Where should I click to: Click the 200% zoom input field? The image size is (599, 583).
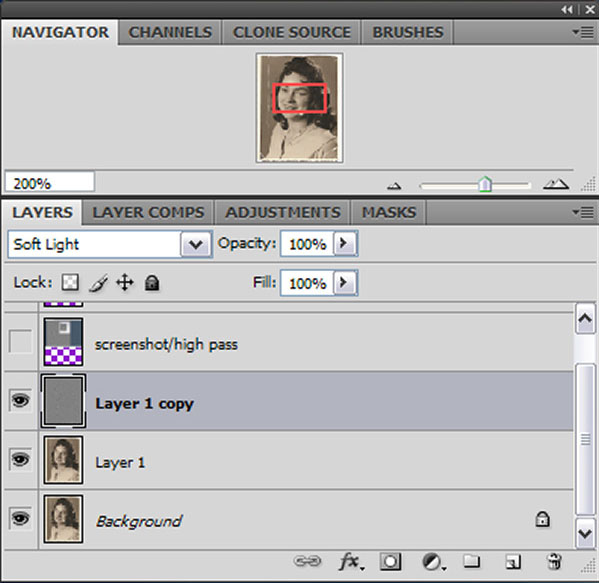[50, 182]
